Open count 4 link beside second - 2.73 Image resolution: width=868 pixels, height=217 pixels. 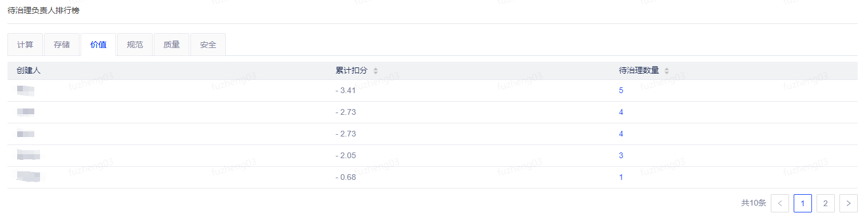click(x=621, y=134)
